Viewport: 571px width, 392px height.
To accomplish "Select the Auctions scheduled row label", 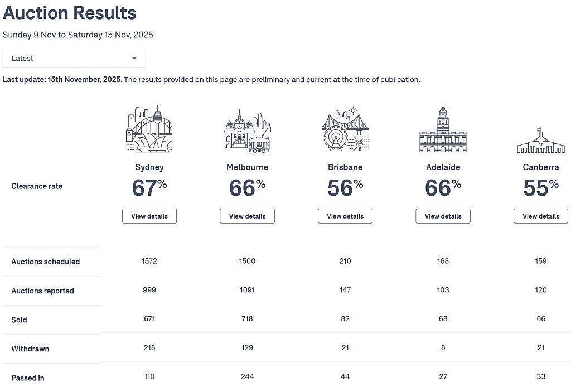I will tap(46, 262).
